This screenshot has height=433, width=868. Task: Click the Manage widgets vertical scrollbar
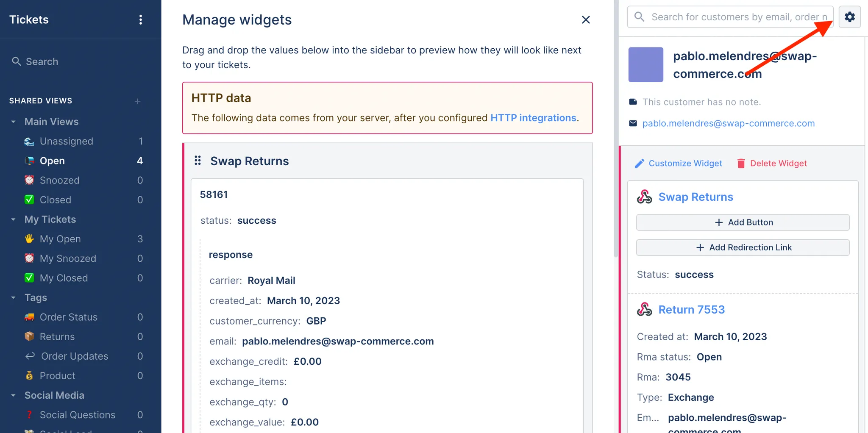[616, 129]
